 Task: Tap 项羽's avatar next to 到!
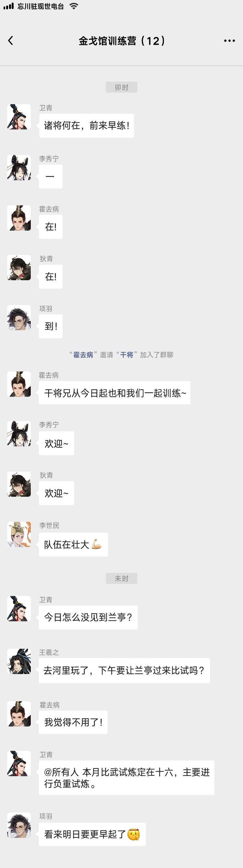19,318
